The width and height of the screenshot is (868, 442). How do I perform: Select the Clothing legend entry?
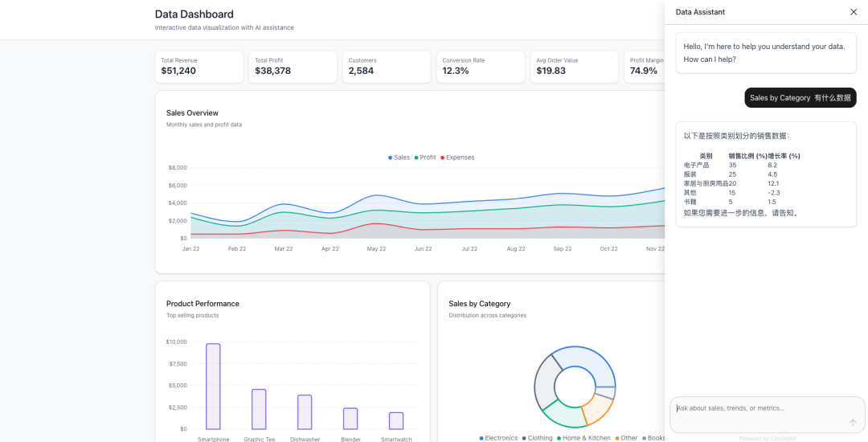coord(537,438)
